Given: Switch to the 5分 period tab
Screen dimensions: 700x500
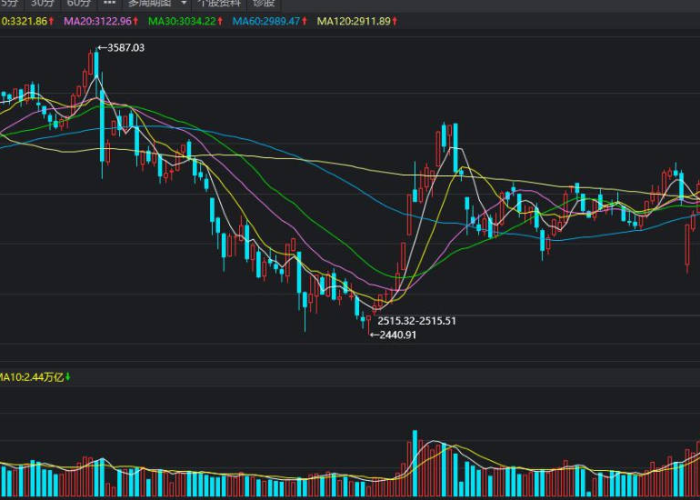Looking at the screenshot, I should [x=8, y=3].
